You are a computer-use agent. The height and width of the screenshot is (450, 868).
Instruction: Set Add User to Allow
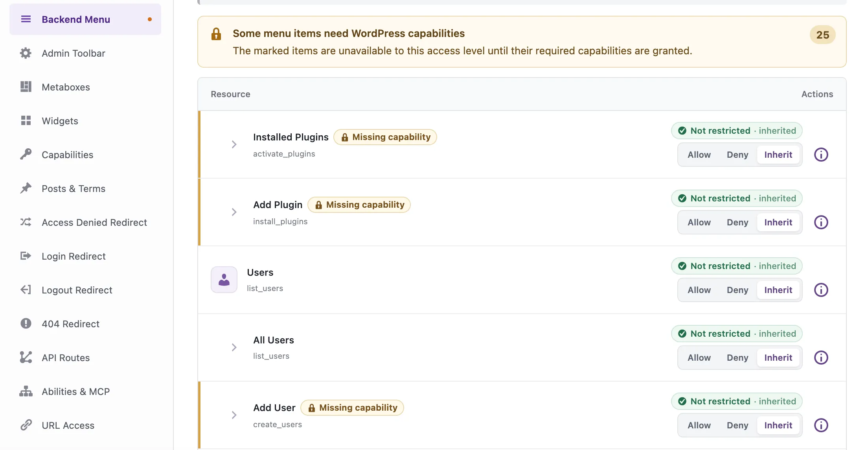699,425
